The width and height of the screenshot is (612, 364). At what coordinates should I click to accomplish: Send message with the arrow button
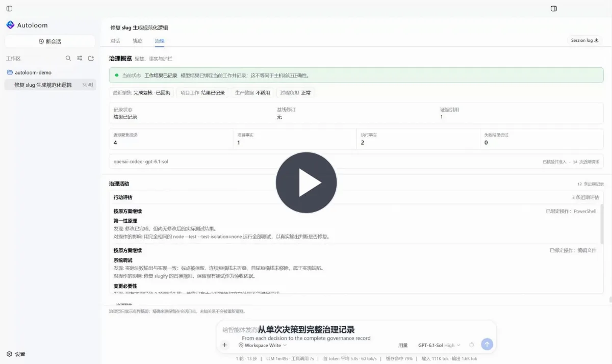[x=487, y=345]
